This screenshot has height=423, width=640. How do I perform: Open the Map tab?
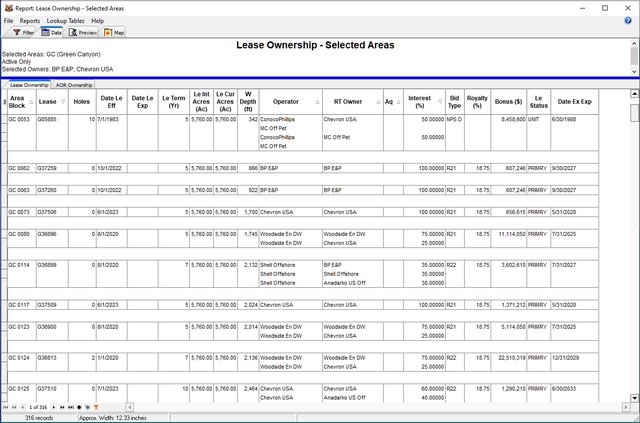(114, 33)
